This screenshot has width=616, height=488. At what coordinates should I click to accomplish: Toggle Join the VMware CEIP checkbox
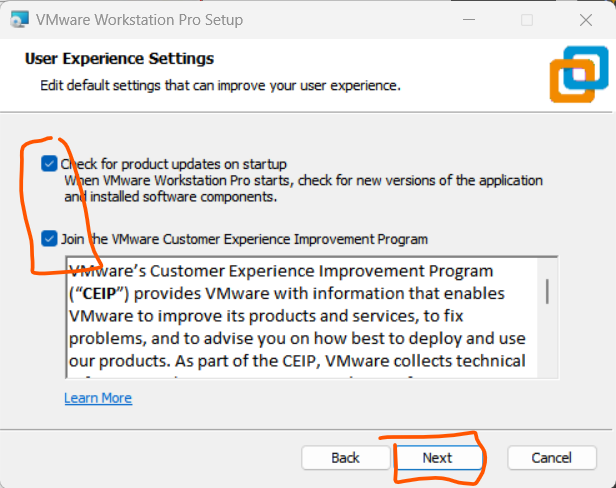coord(49,239)
